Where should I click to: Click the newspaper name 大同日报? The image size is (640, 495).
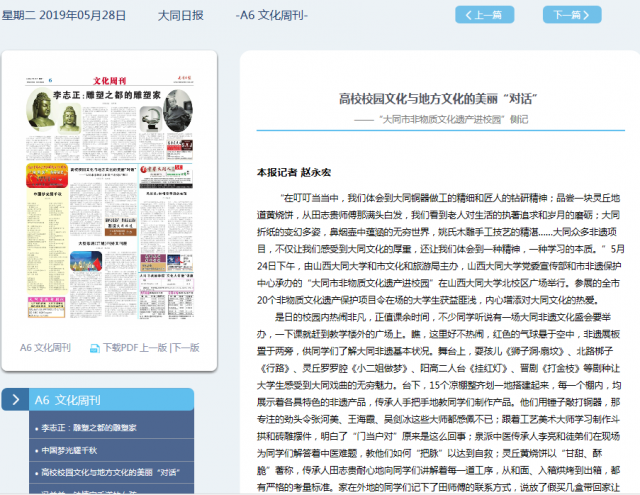180,16
